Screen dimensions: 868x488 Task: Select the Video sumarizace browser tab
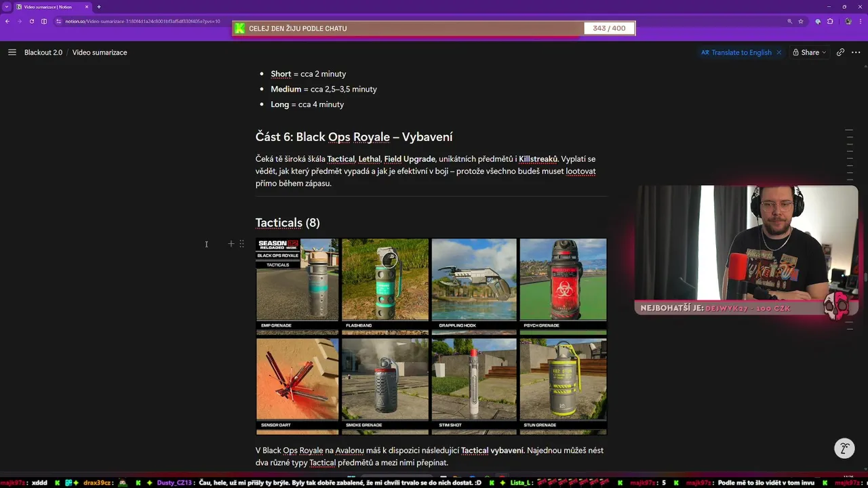[x=52, y=7]
